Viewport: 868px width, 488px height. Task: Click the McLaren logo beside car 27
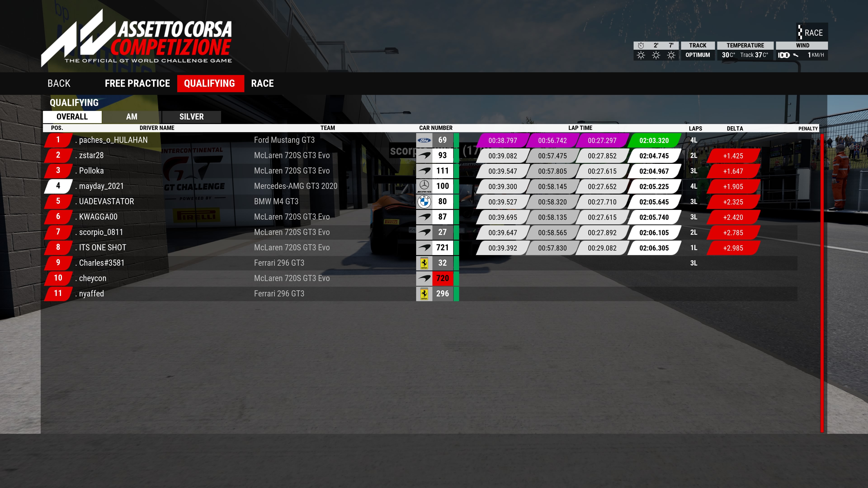click(x=424, y=232)
